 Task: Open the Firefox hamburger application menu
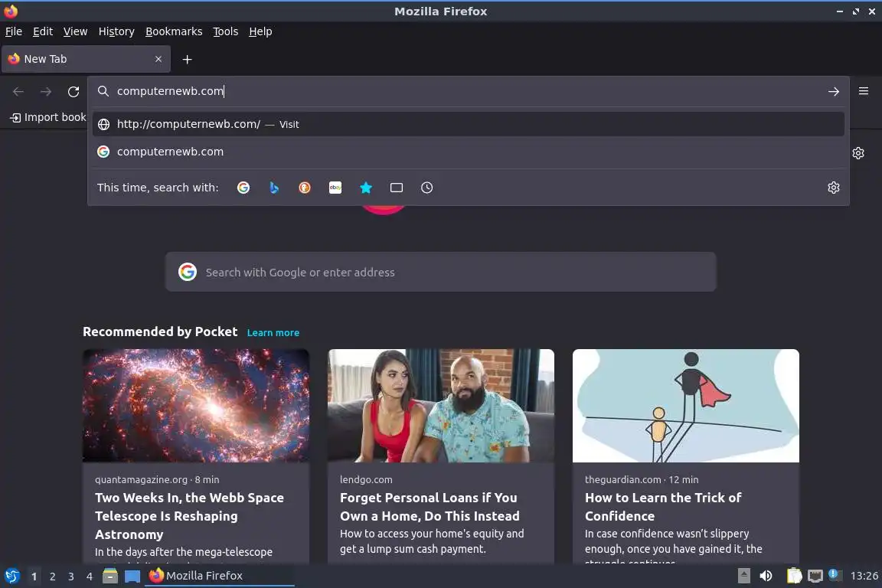(x=864, y=91)
